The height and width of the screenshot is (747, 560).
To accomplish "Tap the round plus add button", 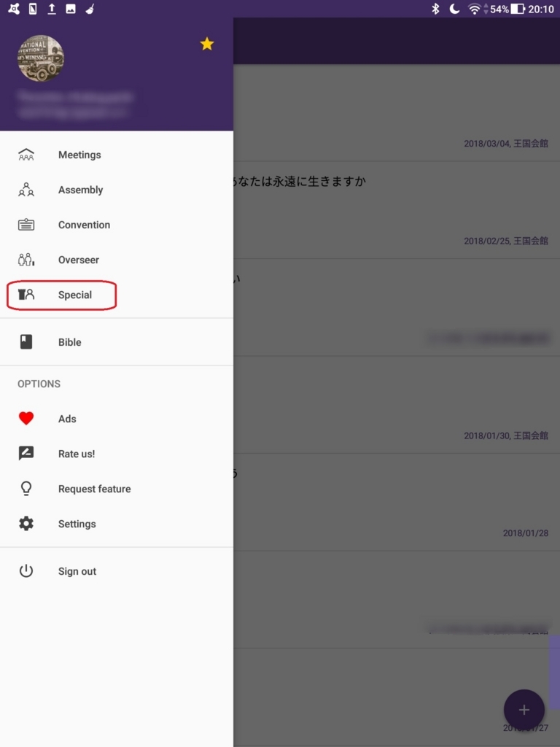I will 524,710.
